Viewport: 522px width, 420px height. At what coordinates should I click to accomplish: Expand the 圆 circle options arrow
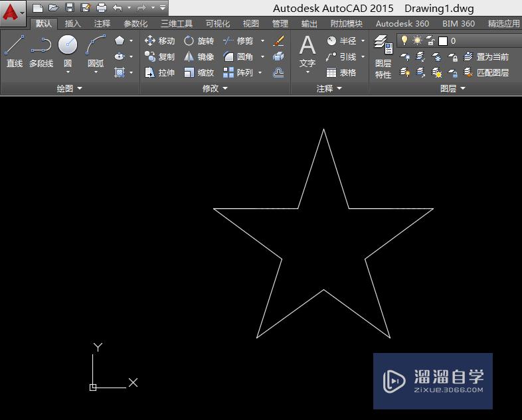[x=68, y=72]
